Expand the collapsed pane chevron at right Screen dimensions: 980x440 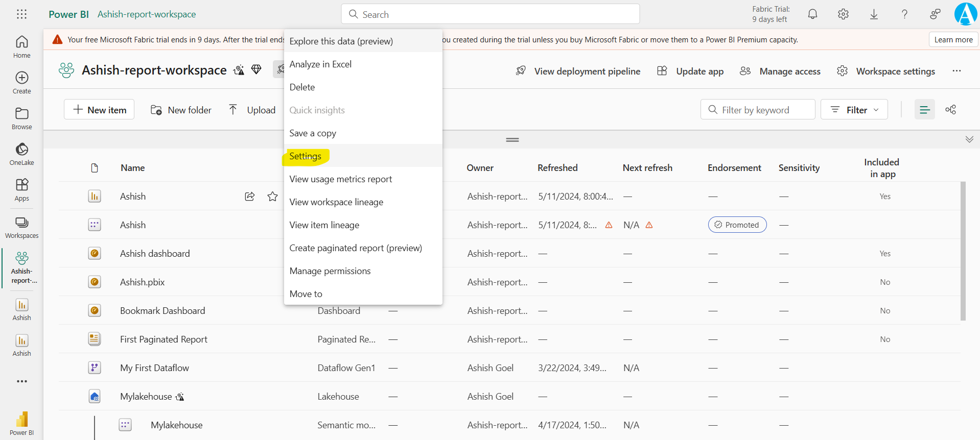pos(969,139)
